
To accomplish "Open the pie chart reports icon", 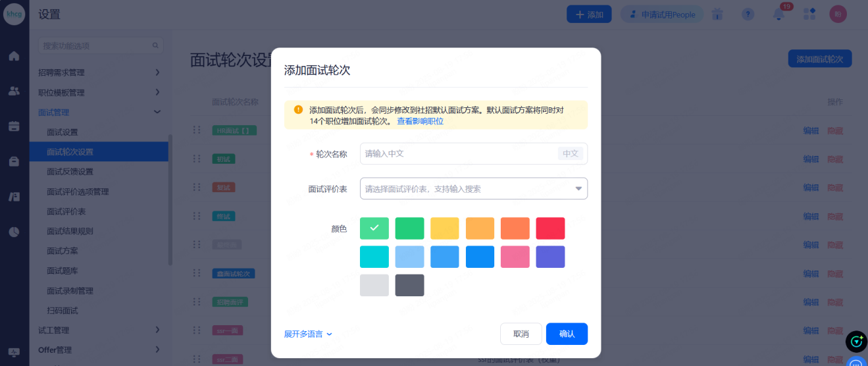I will click(x=14, y=232).
